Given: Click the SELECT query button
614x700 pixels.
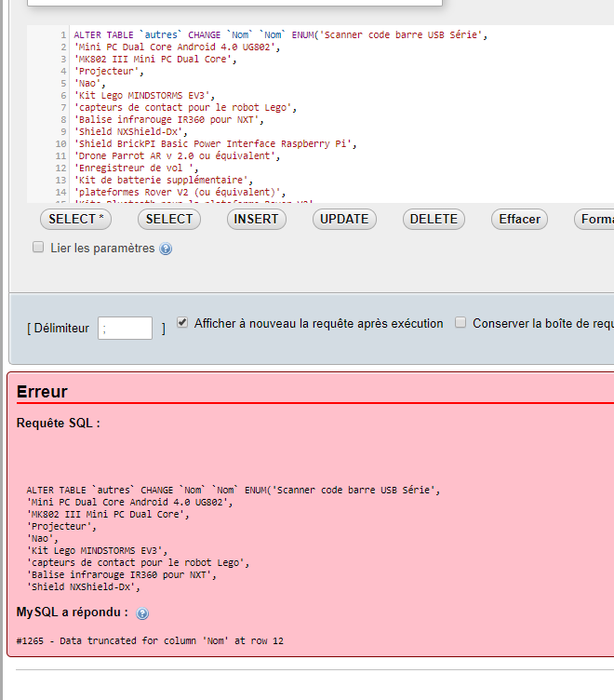Looking at the screenshot, I should tap(169, 219).
